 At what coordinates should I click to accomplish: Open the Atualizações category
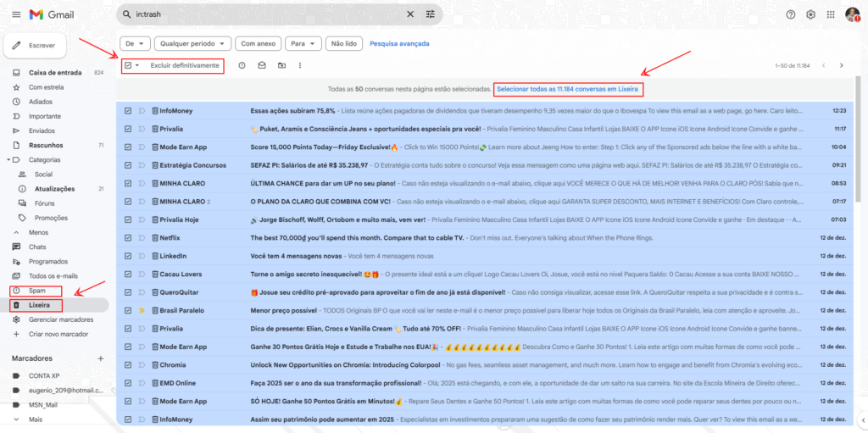54,189
